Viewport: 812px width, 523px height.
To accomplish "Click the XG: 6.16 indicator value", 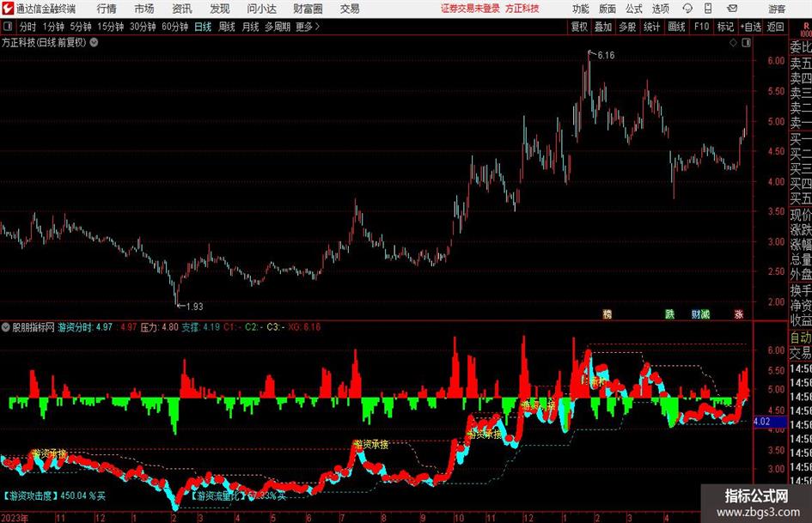I will (304, 327).
